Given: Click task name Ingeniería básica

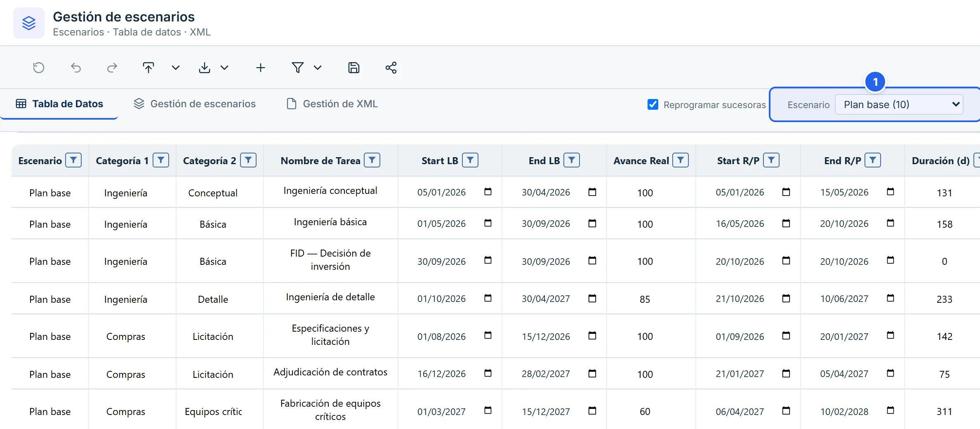Looking at the screenshot, I should [x=330, y=222].
